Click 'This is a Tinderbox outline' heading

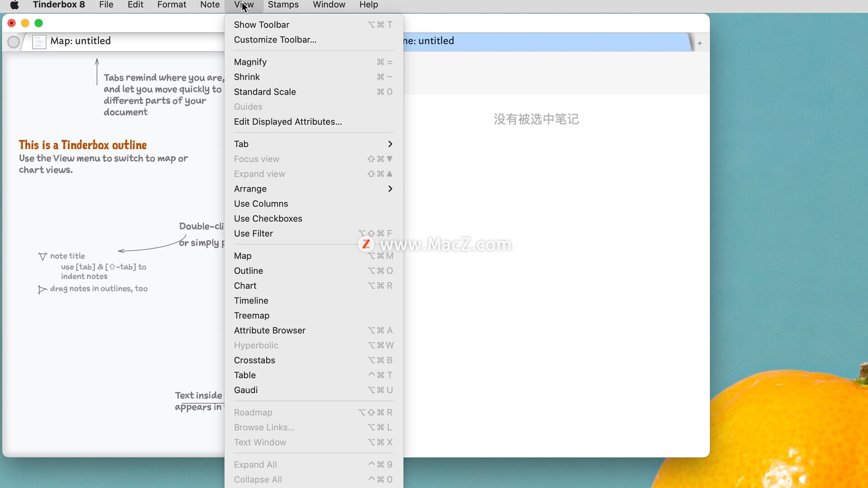click(x=83, y=145)
